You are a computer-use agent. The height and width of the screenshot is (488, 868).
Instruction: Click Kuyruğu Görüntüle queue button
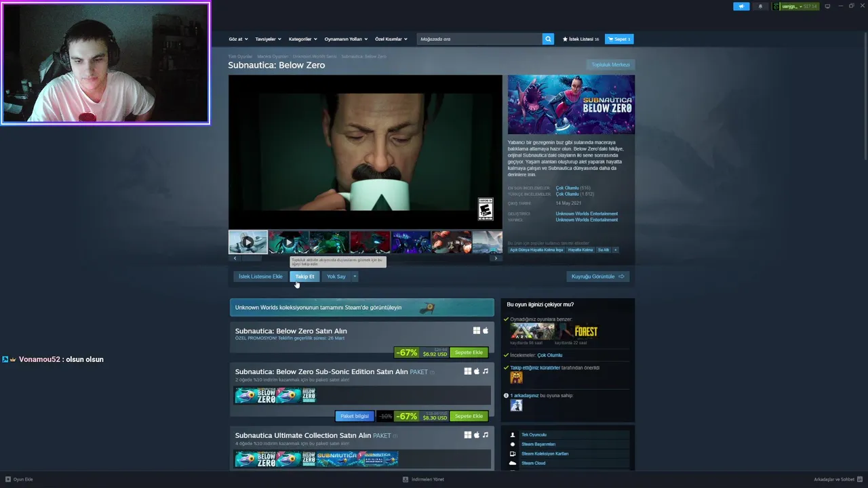(598, 277)
